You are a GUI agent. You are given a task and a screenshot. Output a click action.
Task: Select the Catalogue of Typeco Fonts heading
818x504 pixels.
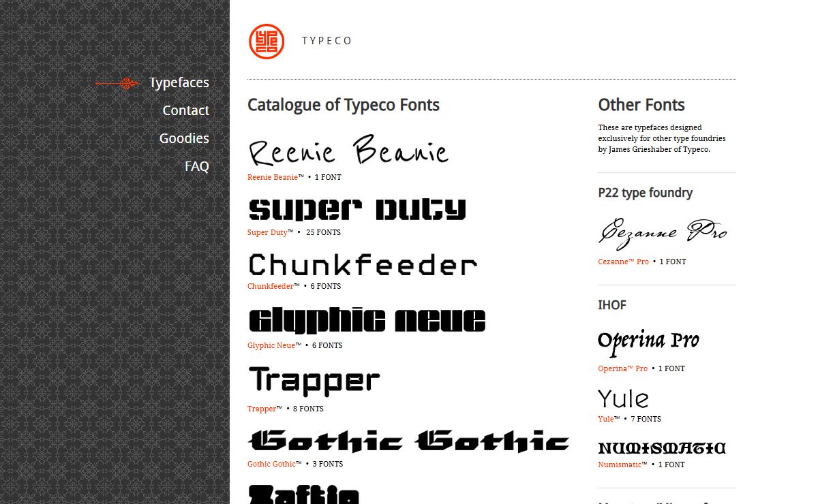344,105
